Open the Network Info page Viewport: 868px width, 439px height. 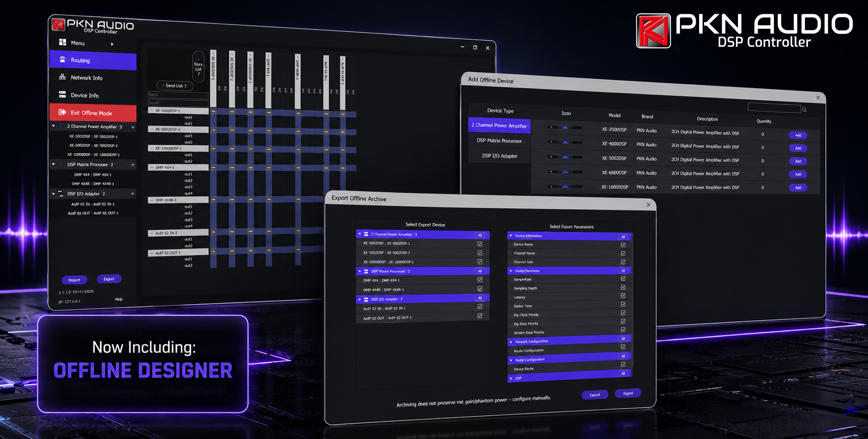click(93, 78)
